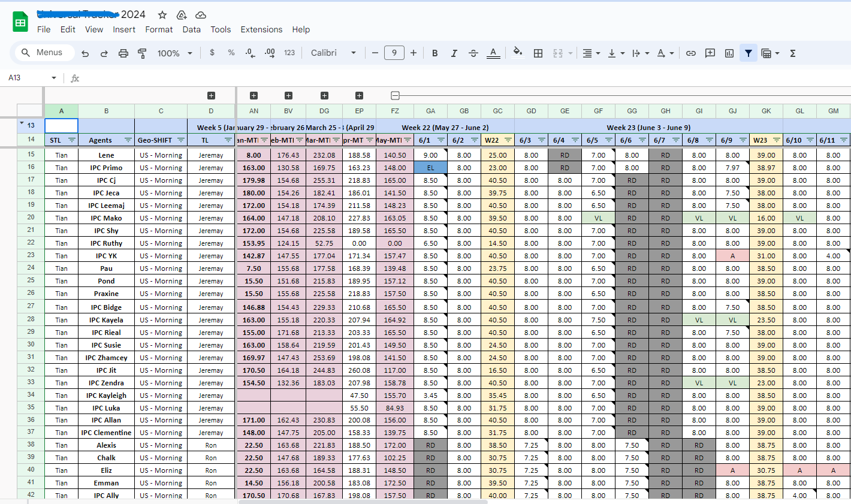Open the Calibri font dropdown
The height and width of the screenshot is (504, 851).
333,53
